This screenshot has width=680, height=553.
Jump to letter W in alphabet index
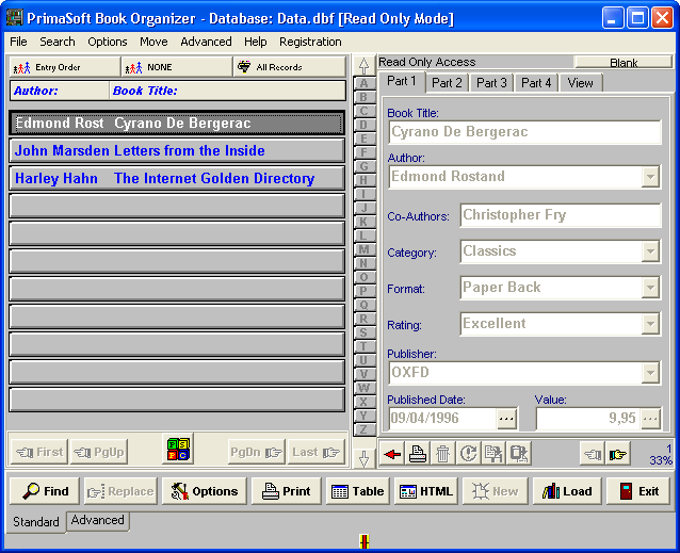[364, 388]
